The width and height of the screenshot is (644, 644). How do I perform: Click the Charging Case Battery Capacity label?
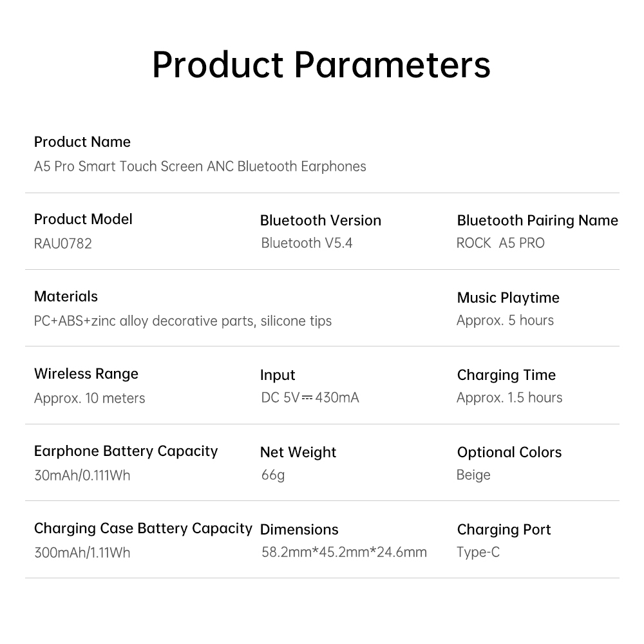(143, 528)
